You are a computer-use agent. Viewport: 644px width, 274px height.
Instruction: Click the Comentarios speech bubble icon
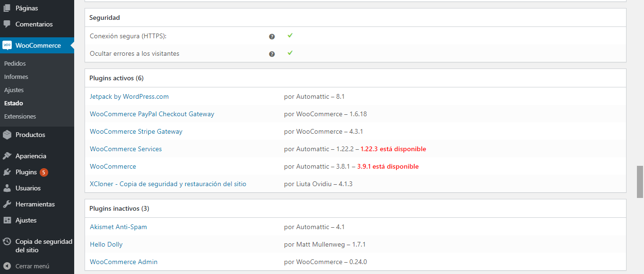pyautogui.click(x=7, y=24)
